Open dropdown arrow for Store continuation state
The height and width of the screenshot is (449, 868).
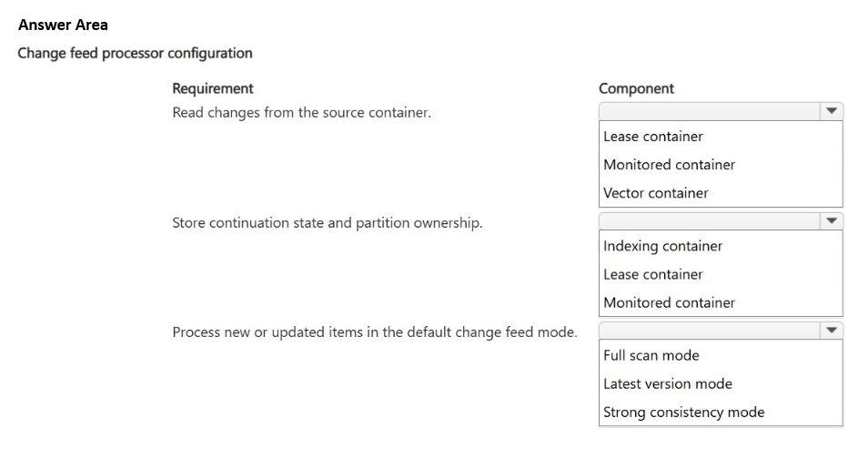coord(832,221)
